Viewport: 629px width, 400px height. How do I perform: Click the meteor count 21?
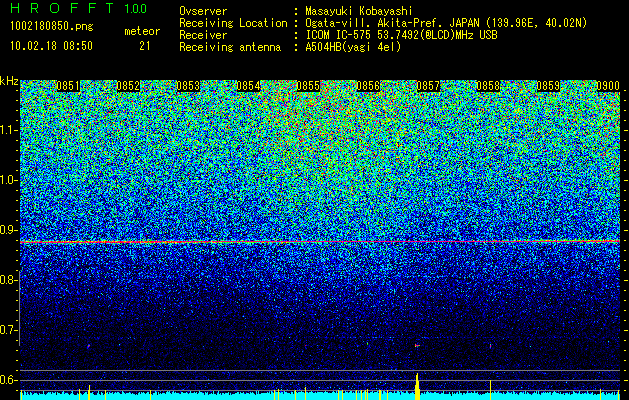point(145,46)
